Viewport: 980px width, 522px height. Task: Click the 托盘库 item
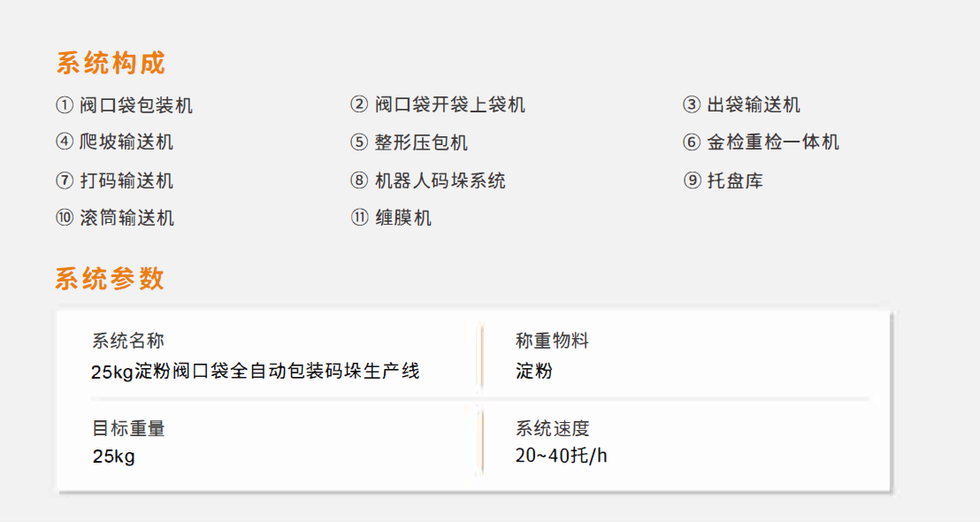(735, 180)
